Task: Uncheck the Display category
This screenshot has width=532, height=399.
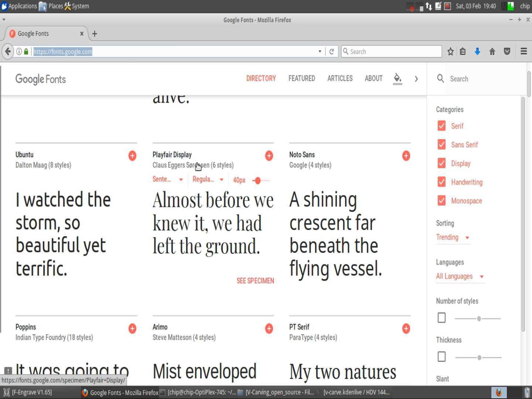Action: point(441,163)
